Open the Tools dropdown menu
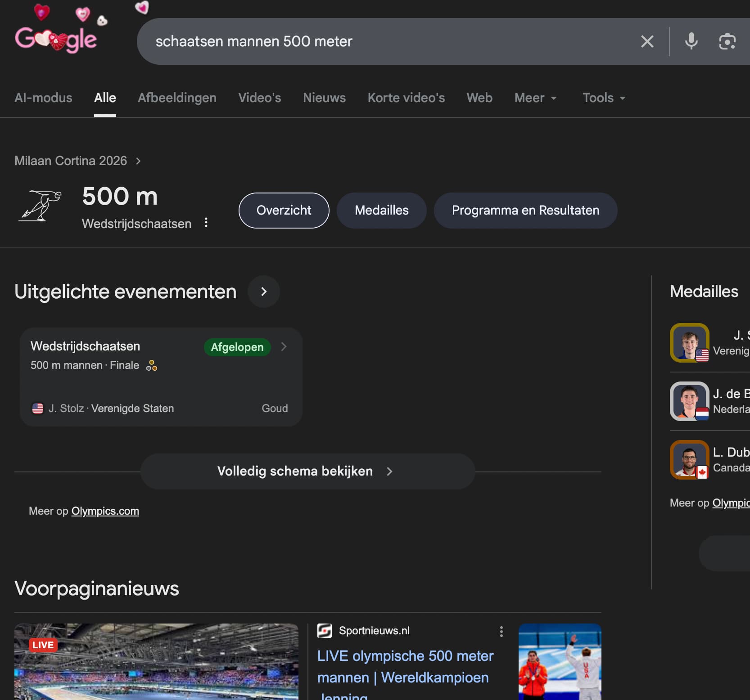 604,98
